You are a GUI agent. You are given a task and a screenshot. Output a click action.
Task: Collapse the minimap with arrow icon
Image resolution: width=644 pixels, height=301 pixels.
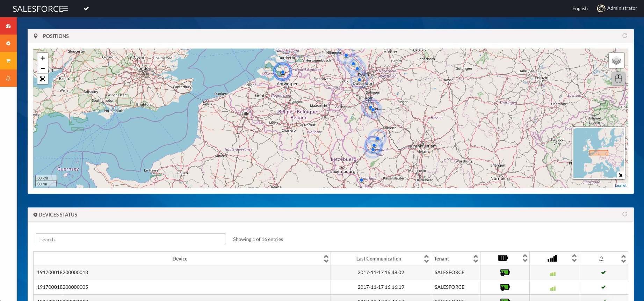click(620, 175)
